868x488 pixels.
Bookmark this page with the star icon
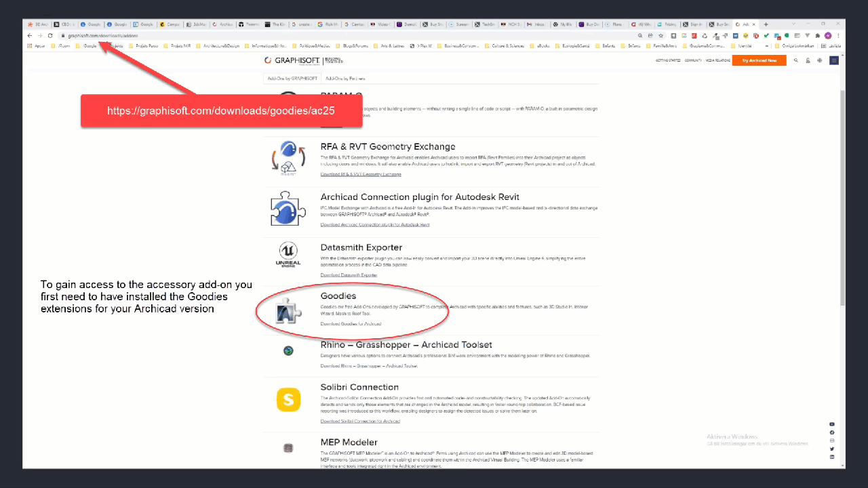pos(660,35)
